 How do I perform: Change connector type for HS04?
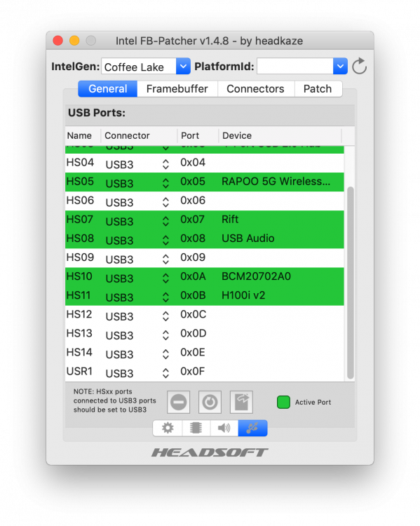(165, 164)
